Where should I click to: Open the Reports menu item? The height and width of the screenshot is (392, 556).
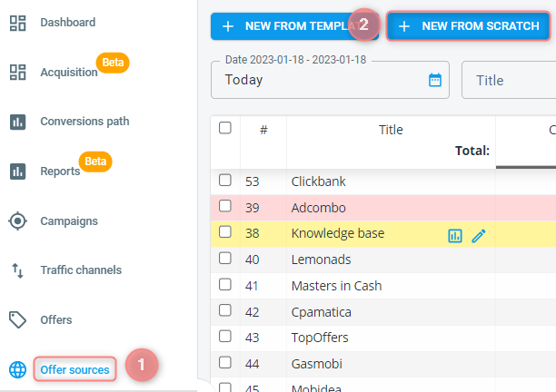point(60,171)
